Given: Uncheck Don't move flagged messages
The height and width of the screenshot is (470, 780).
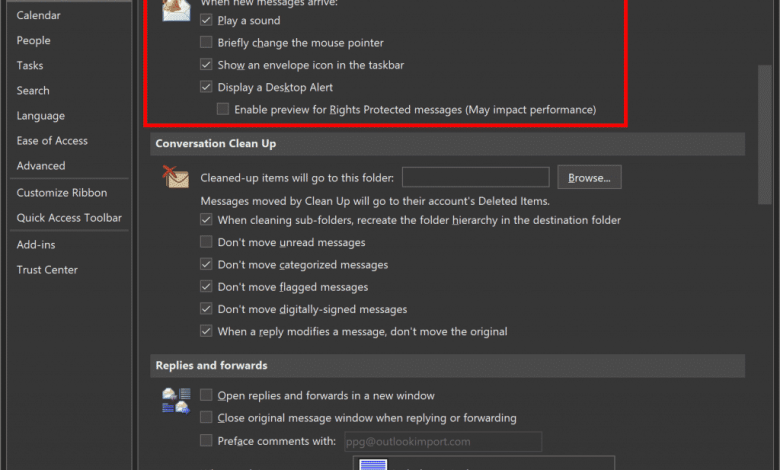Looking at the screenshot, I should coord(206,286).
